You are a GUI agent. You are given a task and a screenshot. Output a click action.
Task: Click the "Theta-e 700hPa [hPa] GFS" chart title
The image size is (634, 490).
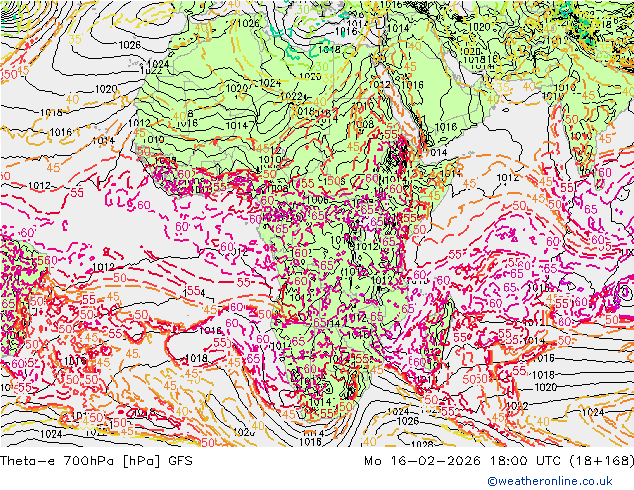[96, 461]
